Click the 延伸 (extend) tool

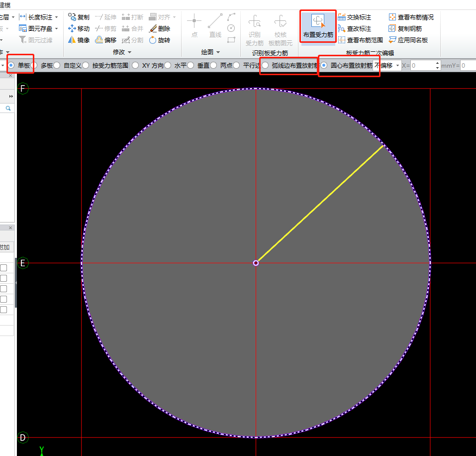click(x=105, y=17)
